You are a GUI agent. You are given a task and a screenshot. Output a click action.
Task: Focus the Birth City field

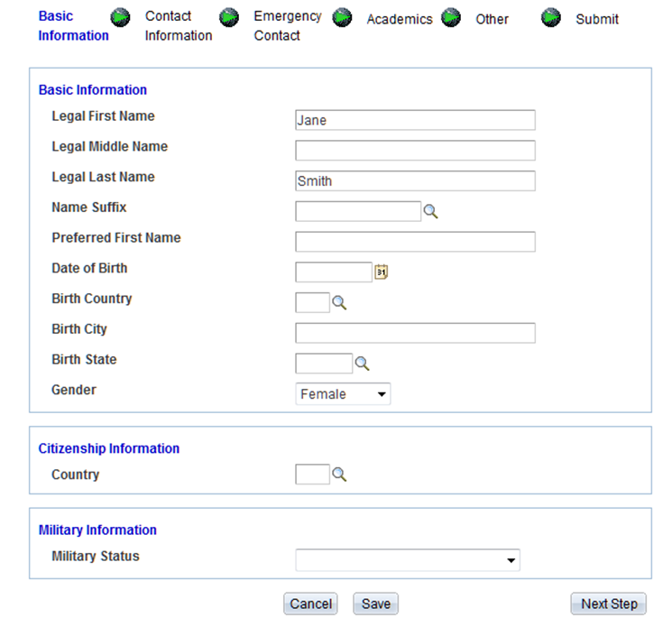click(x=415, y=333)
